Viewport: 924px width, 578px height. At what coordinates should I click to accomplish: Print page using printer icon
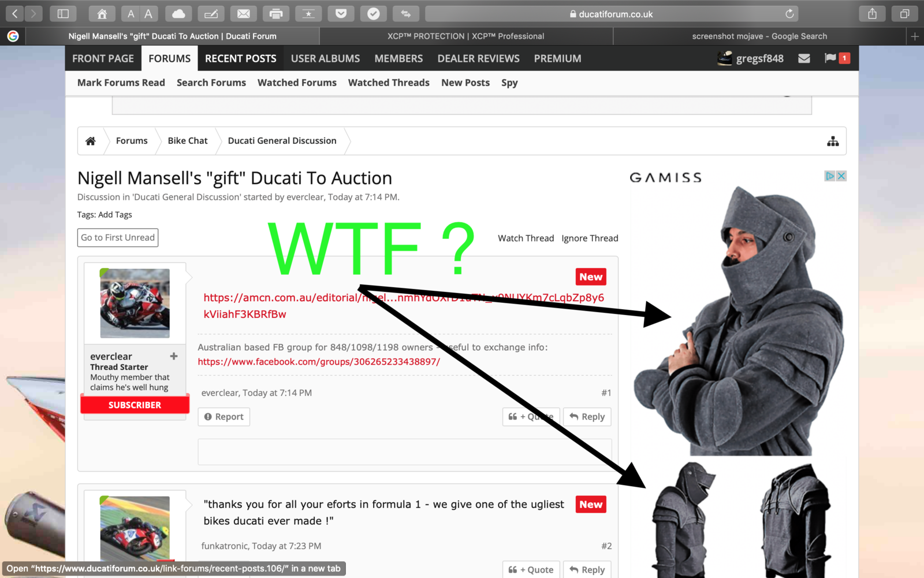point(276,14)
